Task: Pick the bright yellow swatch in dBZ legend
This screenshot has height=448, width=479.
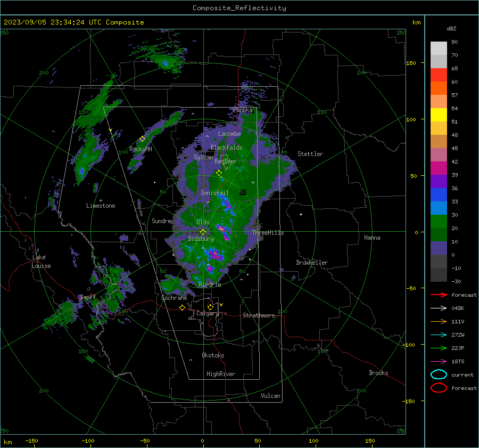Action: pyautogui.click(x=439, y=115)
